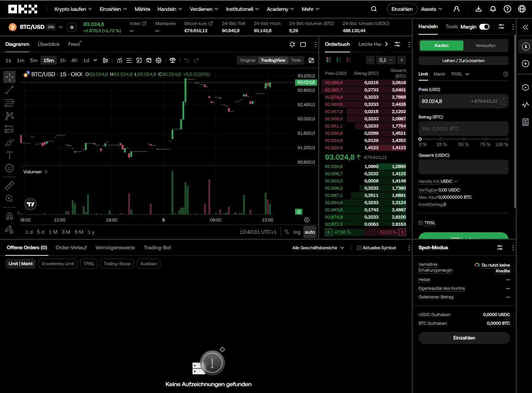Open the Märkte menu item
The image size is (532, 393).
point(142,9)
